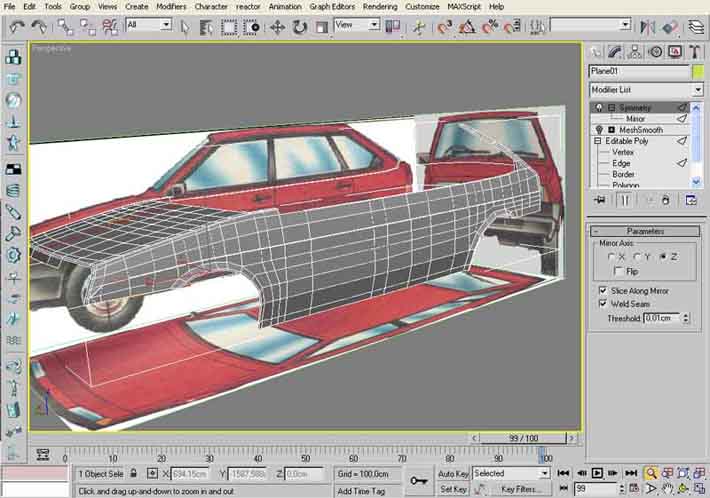Toggle the Weld Seam checkbox

602,304
